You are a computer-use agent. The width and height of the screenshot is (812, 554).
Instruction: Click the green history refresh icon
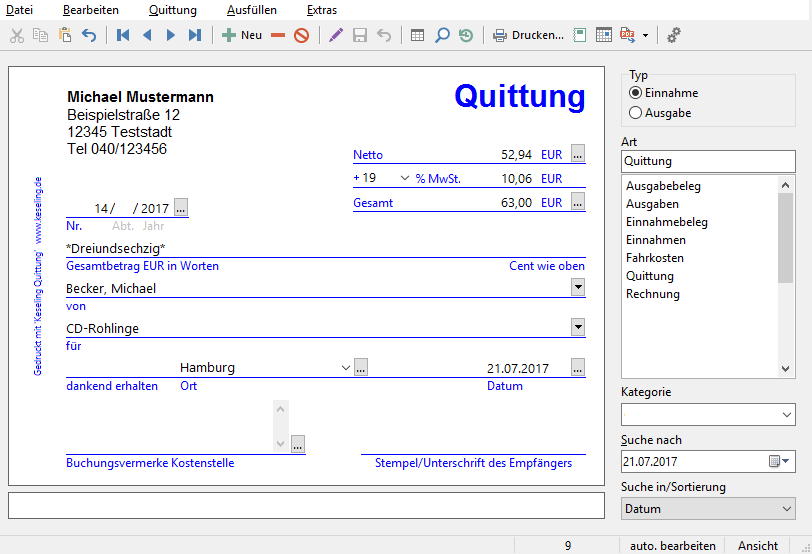tap(466, 35)
